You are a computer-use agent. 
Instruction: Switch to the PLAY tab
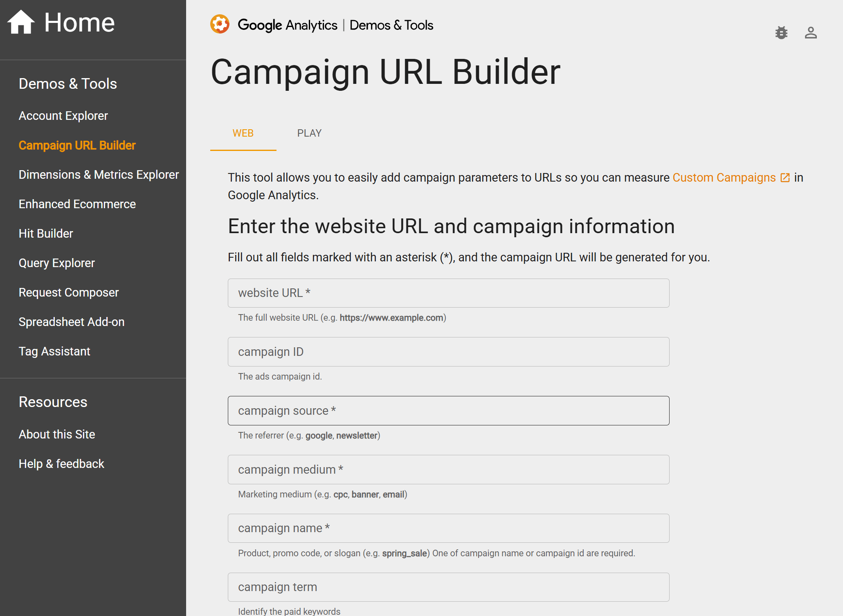[x=309, y=133]
